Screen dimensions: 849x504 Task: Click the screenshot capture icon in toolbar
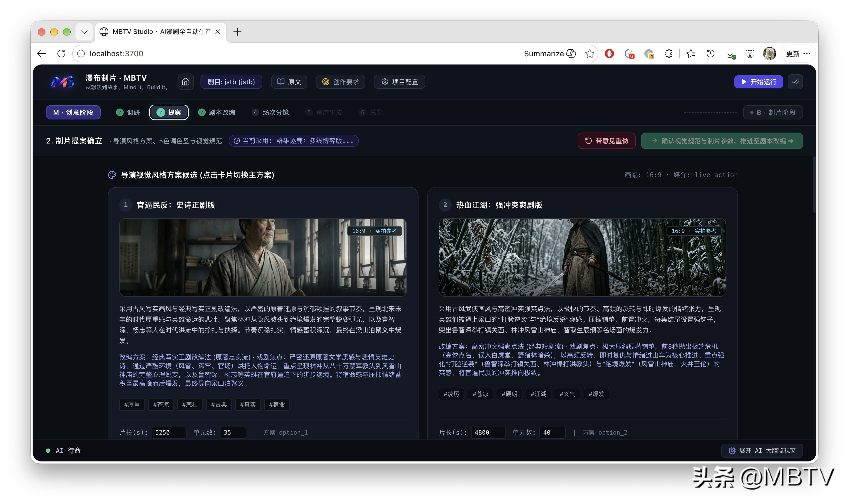coord(750,54)
